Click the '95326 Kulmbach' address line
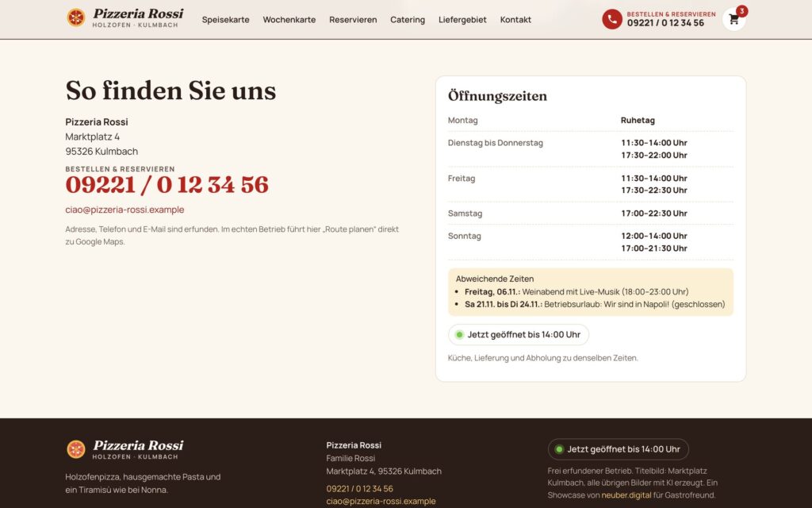 point(101,152)
